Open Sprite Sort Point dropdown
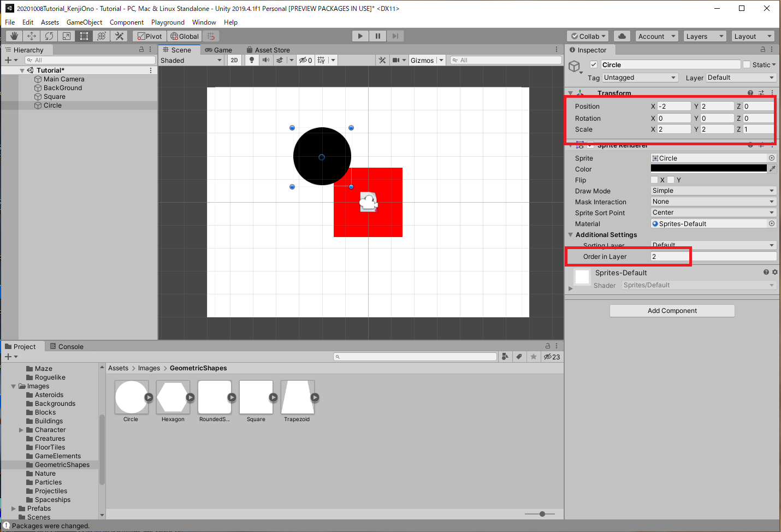The height and width of the screenshot is (532, 781). [x=713, y=212]
